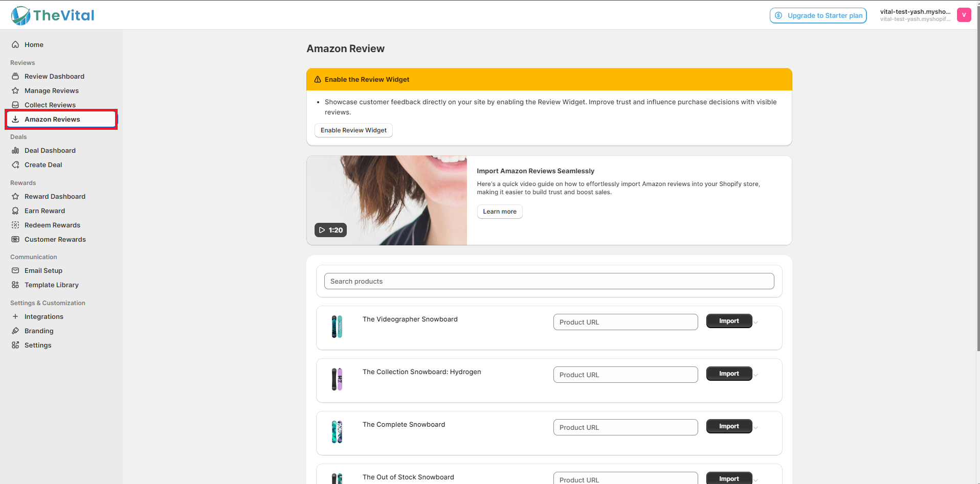Open Review Dashboard from sidebar

(54, 77)
